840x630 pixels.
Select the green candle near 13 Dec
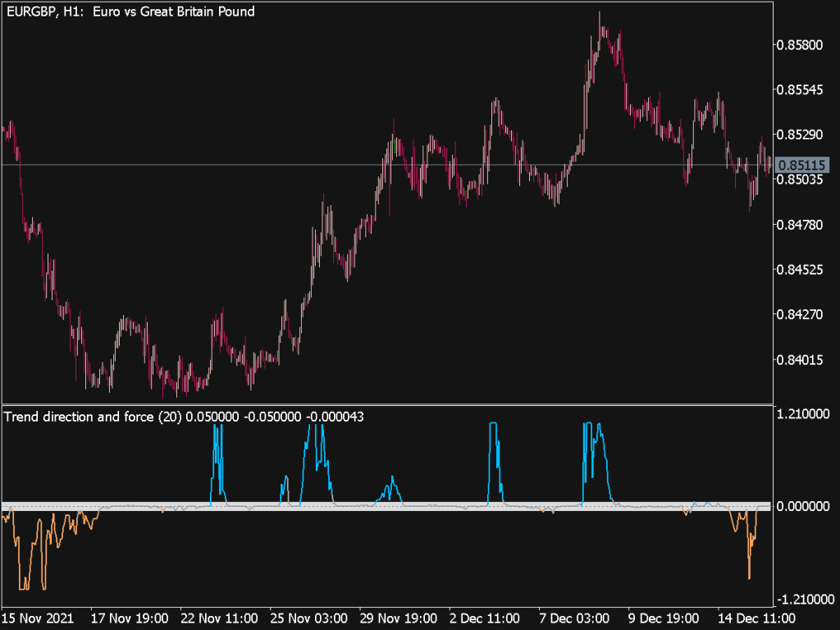(715, 119)
